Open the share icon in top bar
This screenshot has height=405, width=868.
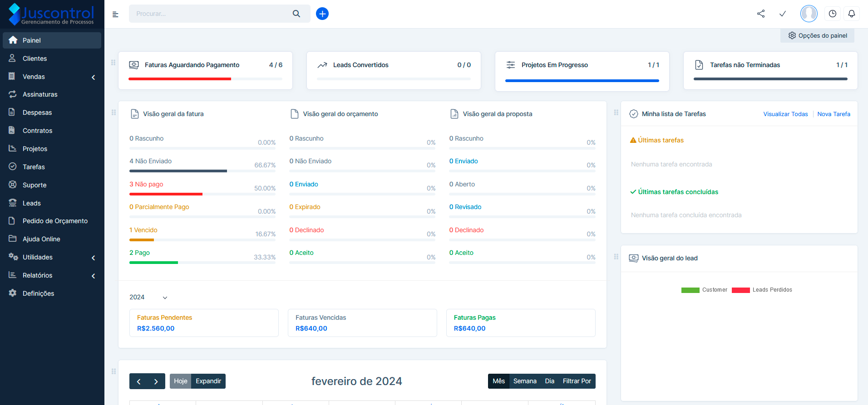(761, 14)
